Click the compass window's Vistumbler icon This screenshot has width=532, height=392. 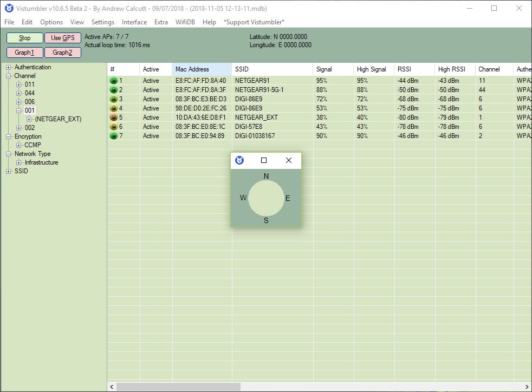239,160
